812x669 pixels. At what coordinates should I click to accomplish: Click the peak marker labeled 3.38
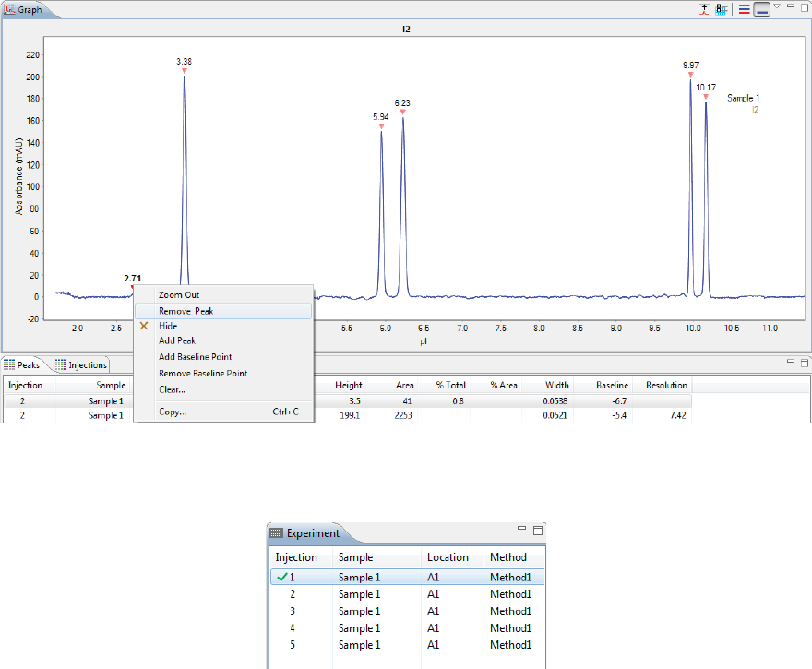tap(185, 71)
